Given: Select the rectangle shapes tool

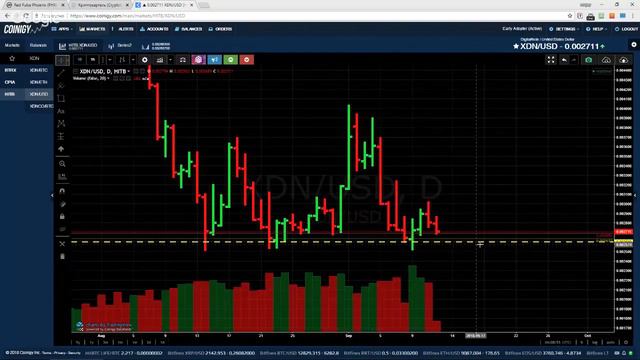Looking at the screenshot, I should point(61,98).
